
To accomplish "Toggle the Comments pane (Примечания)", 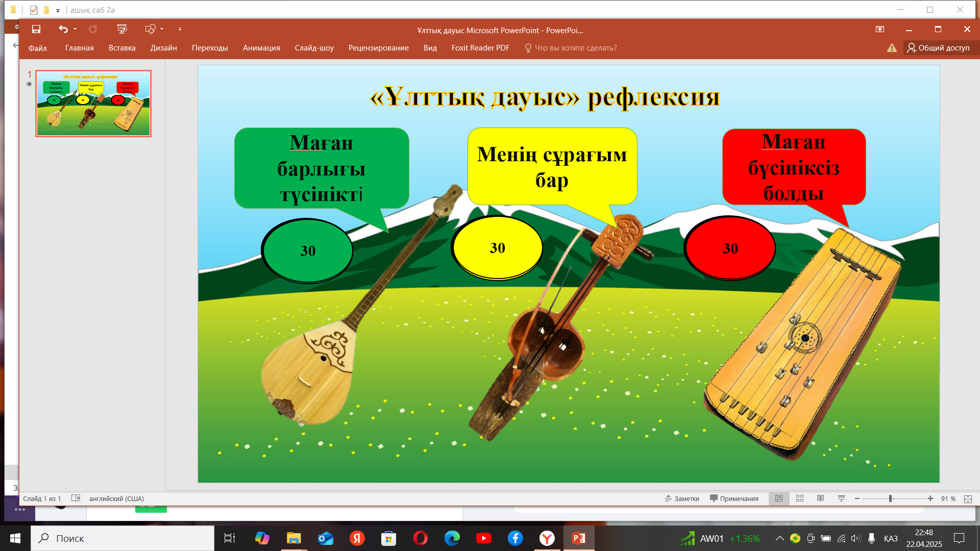I will (734, 498).
